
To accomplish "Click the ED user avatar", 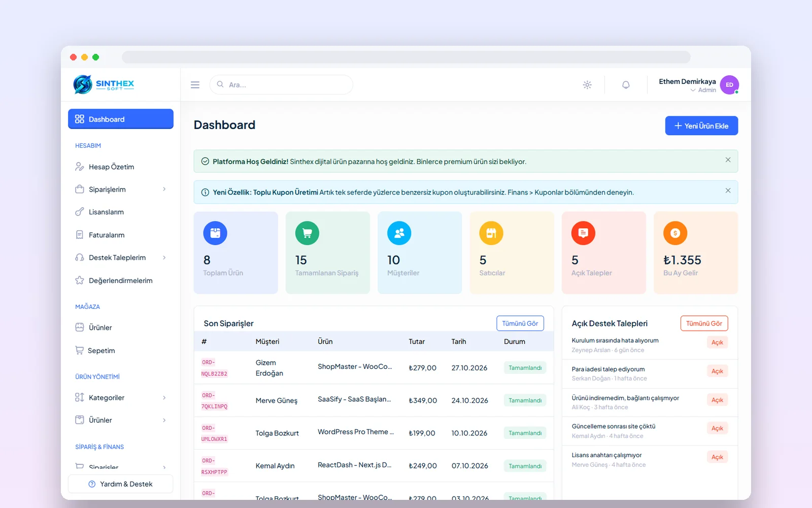I will pyautogui.click(x=729, y=85).
